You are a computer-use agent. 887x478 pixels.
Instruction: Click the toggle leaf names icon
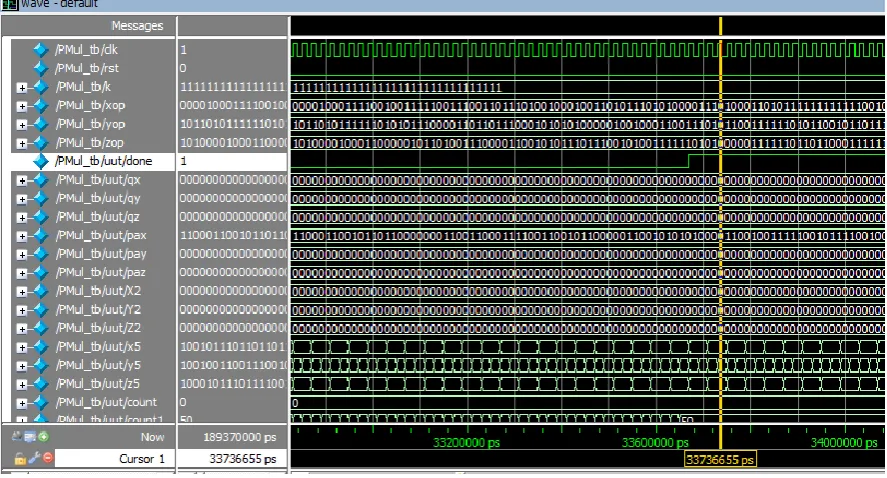click(16, 436)
